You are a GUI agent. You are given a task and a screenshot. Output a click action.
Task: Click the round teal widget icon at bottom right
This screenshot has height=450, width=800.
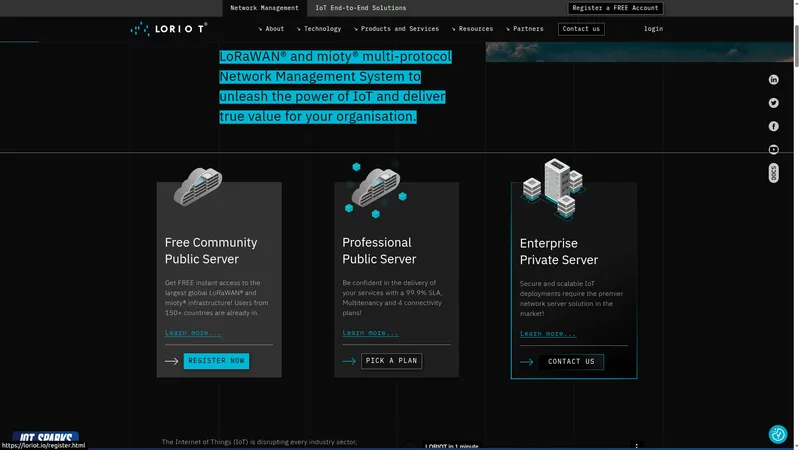pos(778,434)
